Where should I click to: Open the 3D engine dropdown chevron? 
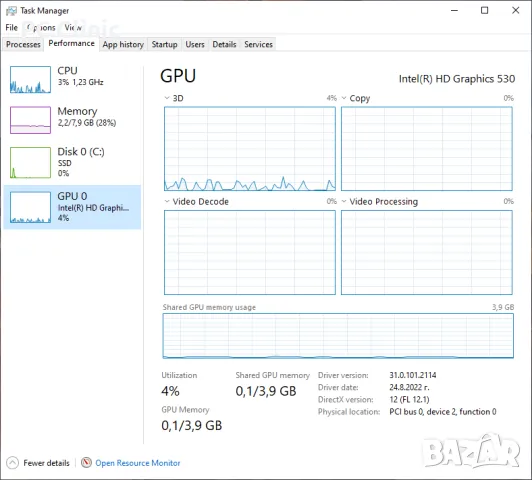tap(167, 98)
